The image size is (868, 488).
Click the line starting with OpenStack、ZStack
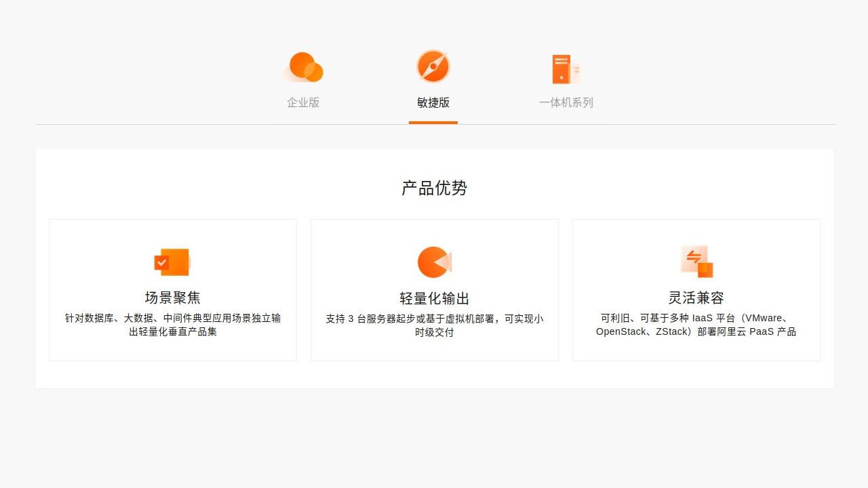(696, 332)
